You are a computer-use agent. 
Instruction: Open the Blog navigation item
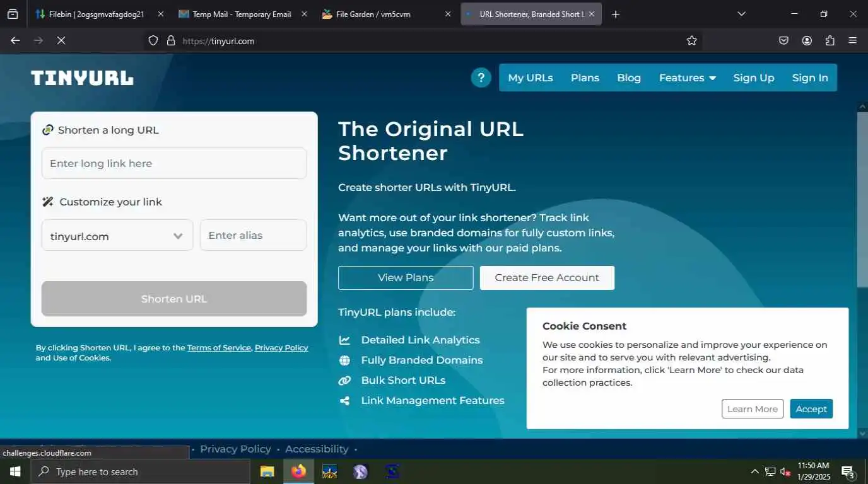pyautogui.click(x=629, y=78)
